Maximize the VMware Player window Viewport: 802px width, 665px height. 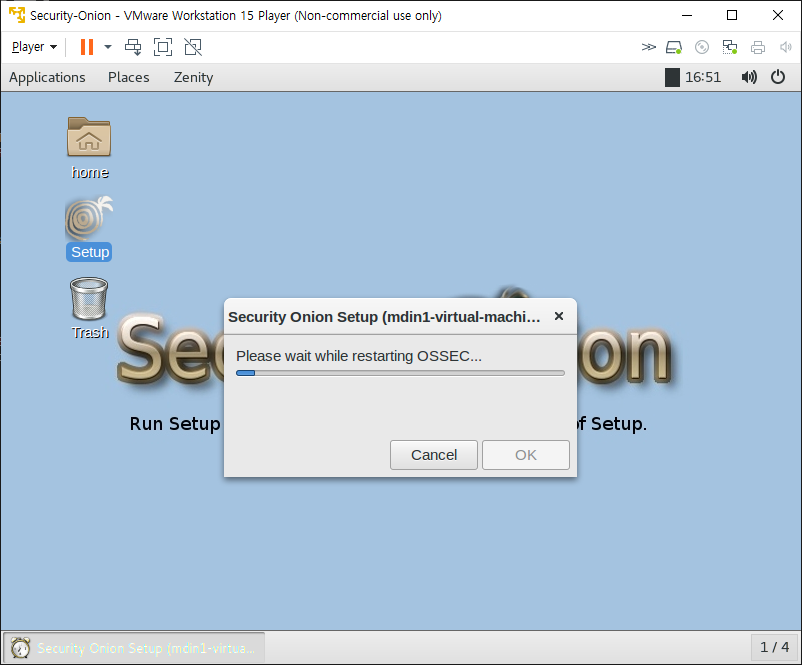[732, 15]
